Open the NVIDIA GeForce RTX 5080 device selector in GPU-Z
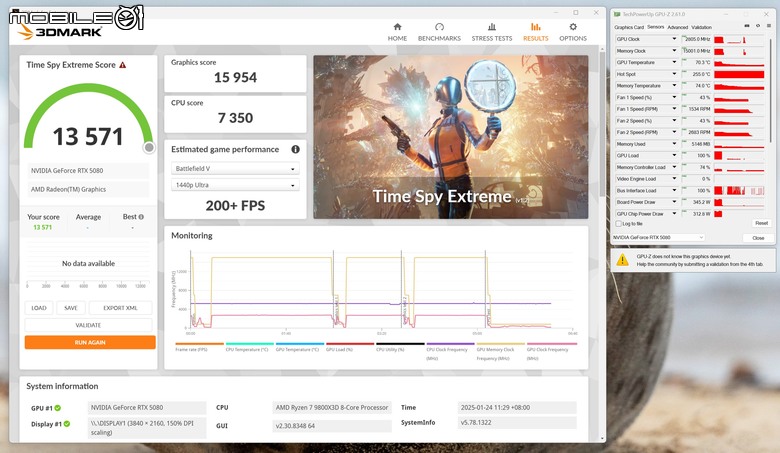The width and height of the screenshot is (780, 453). coord(658,238)
